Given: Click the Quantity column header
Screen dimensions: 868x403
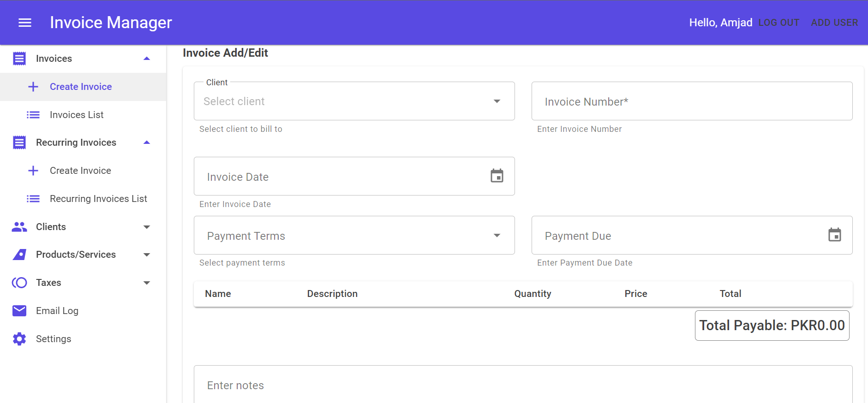Looking at the screenshot, I should point(533,294).
